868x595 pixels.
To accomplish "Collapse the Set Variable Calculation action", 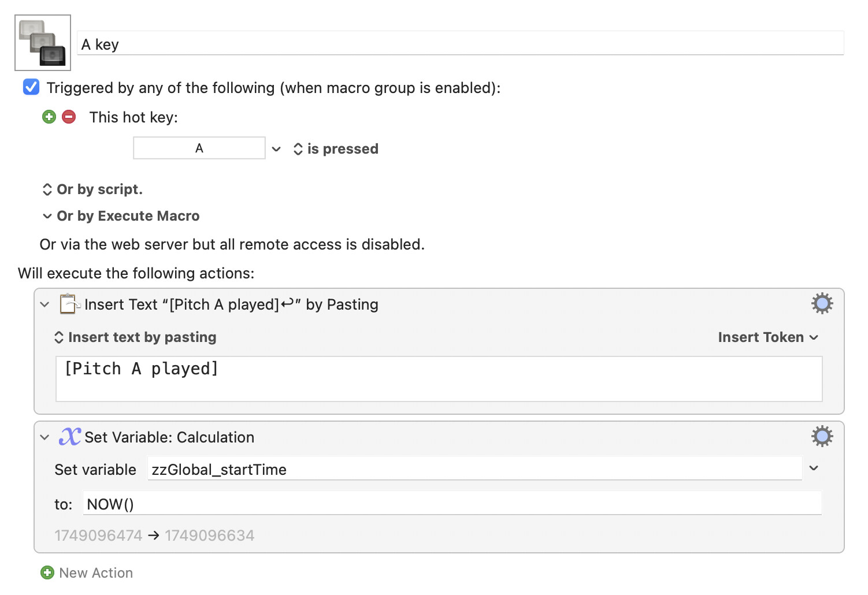I will pos(44,437).
